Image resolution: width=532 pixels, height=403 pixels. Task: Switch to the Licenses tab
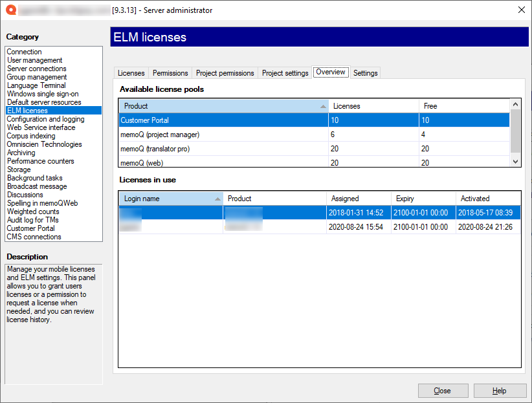coord(131,72)
